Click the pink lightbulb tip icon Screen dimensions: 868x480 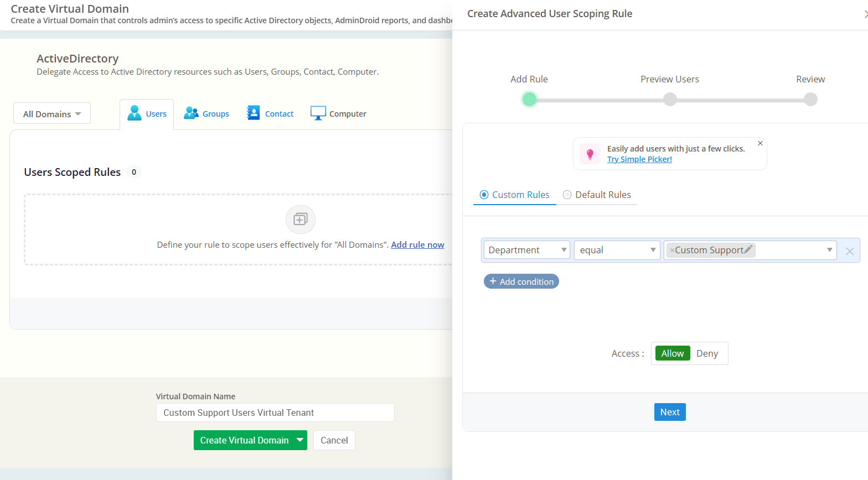click(x=590, y=154)
